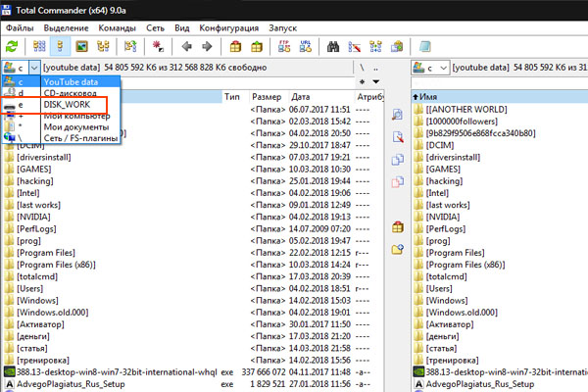Open the notepad icon in the toolbar
Image resolution: width=588 pixels, height=392 pixels.
tap(424, 46)
